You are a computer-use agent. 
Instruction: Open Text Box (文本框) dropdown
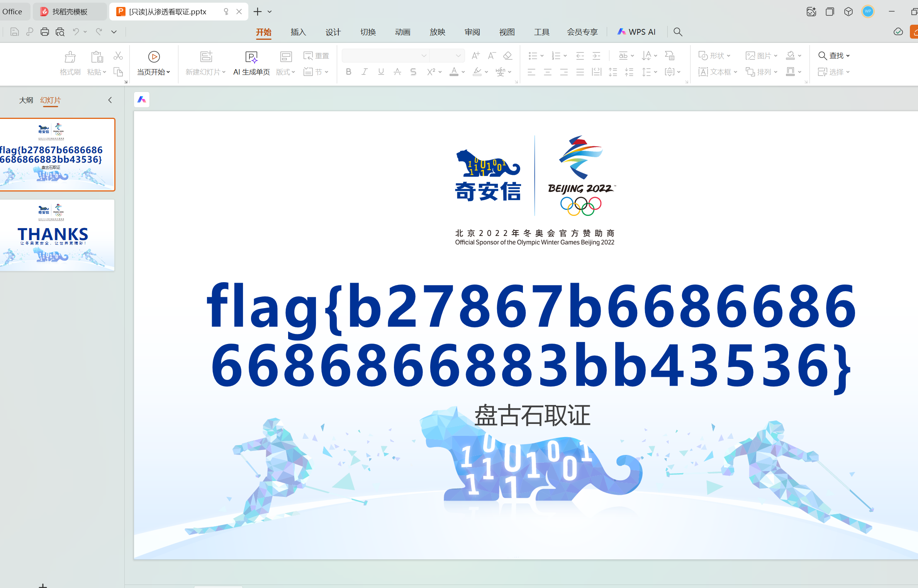pos(718,72)
